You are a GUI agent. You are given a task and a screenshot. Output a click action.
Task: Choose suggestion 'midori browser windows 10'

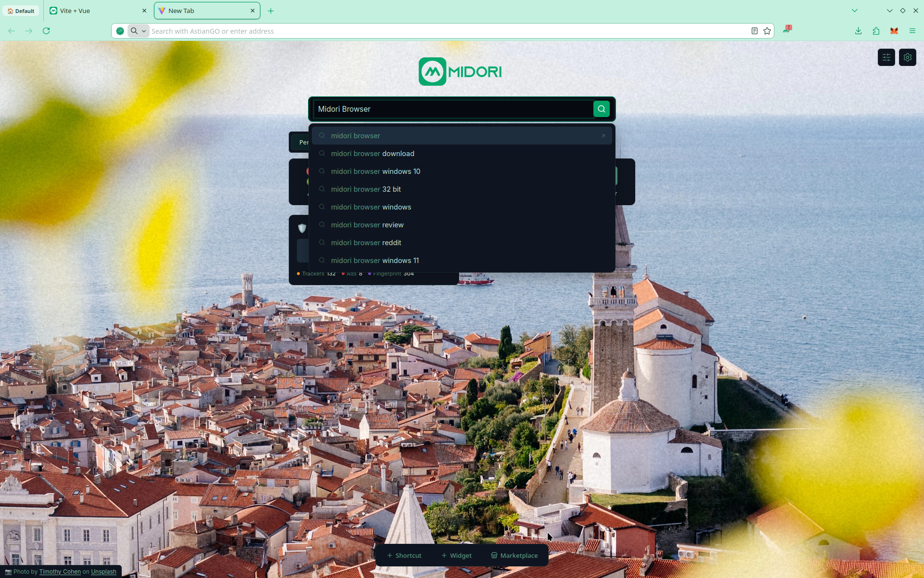(x=462, y=171)
